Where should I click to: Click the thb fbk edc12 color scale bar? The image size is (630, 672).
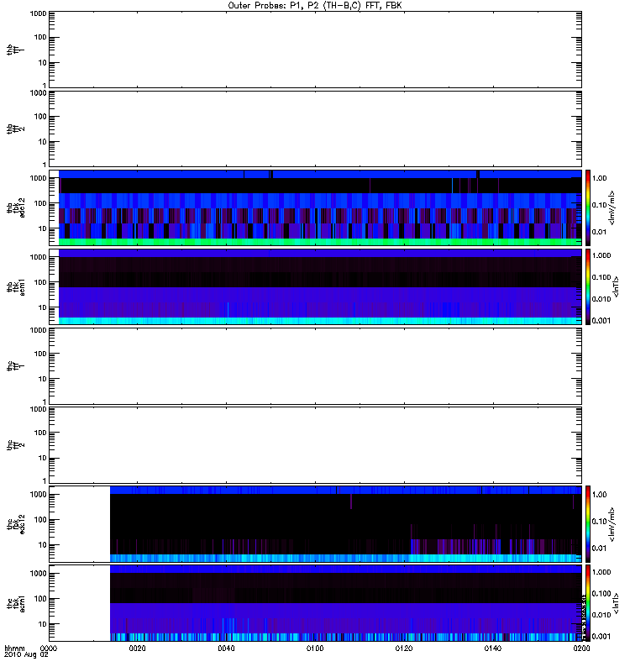[588, 207]
